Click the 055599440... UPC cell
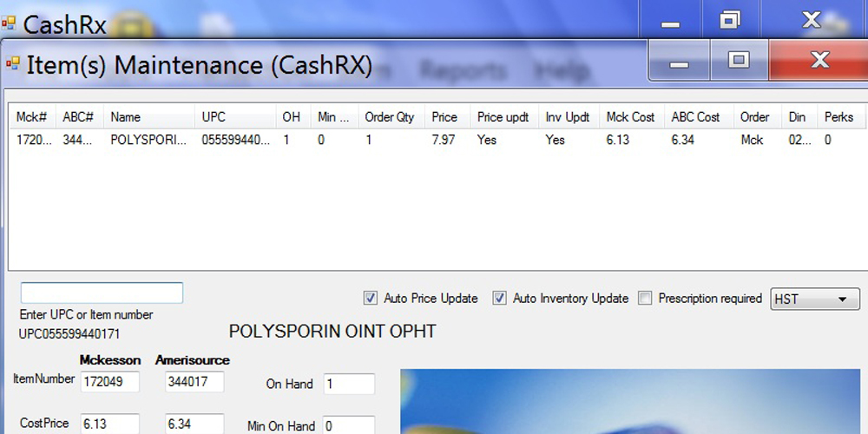This screenshot has height=434, width=868. click(236, 140)
